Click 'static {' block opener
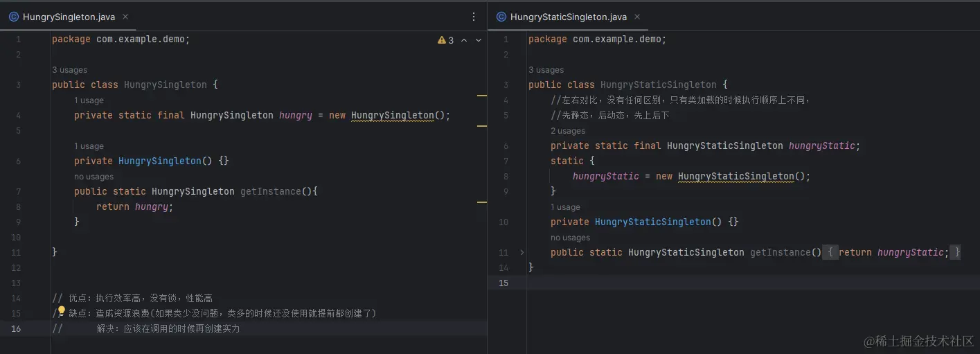The height and width of the screenshot is (354, 980). point(572,161)
